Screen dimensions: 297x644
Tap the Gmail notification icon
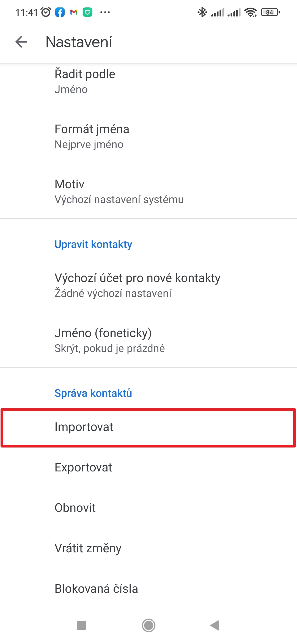point(74,12)
